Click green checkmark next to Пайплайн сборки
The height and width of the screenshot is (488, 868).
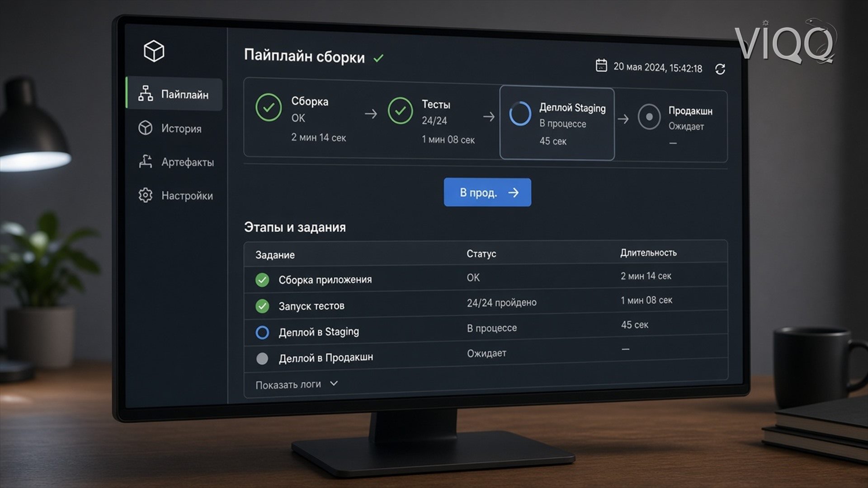coord(378,58)
